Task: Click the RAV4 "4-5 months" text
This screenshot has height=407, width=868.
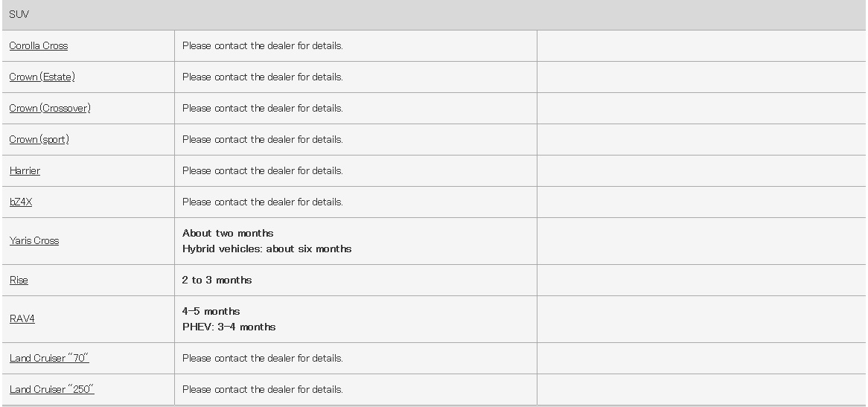Action: (x=211, y=312)
